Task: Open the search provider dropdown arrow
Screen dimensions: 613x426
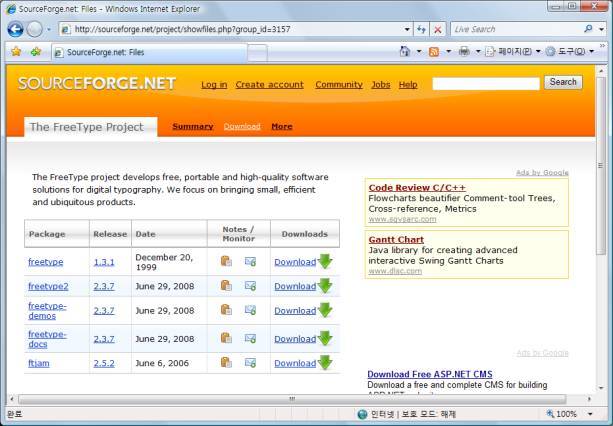Action: click(601, 29)
